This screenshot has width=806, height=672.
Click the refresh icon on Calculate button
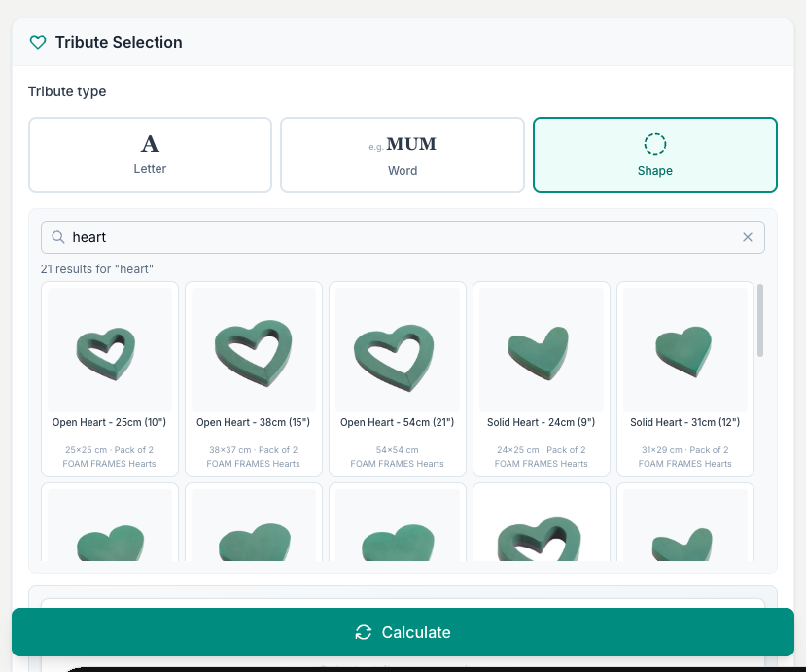click(x=364, y=632)
